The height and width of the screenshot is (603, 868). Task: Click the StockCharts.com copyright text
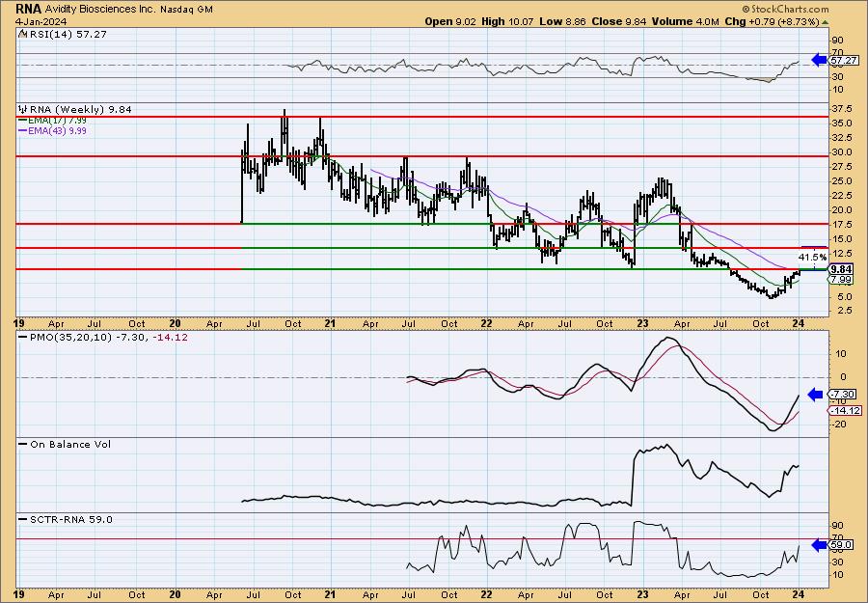(x=785, y=9)
